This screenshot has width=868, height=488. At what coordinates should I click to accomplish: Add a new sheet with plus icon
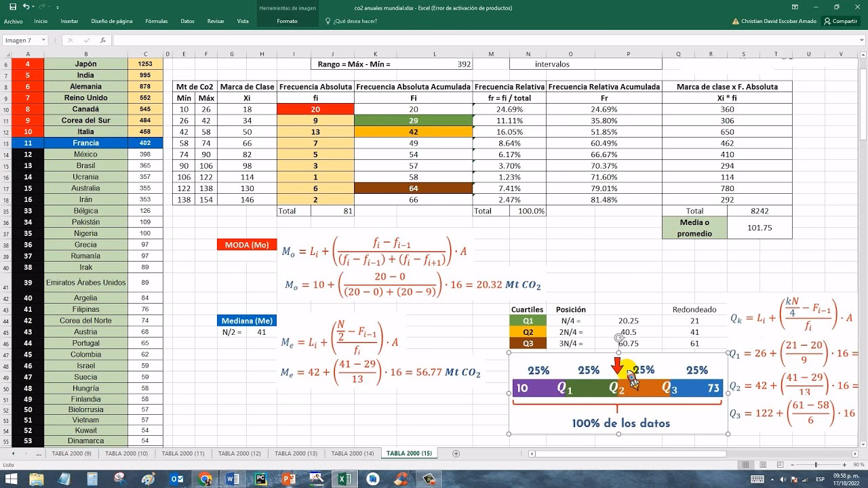[456, 453]
